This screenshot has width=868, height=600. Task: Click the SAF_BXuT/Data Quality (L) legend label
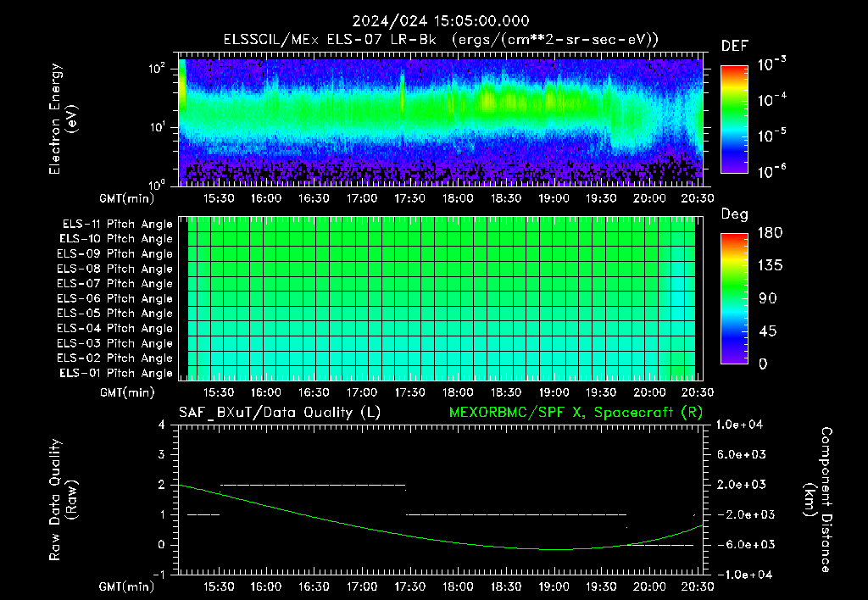pos(280,413)
